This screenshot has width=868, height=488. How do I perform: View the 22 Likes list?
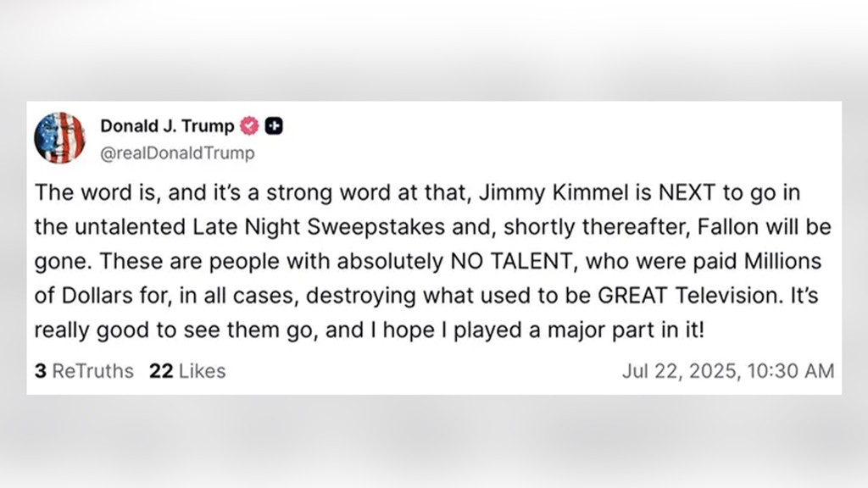tap(187, 371)
